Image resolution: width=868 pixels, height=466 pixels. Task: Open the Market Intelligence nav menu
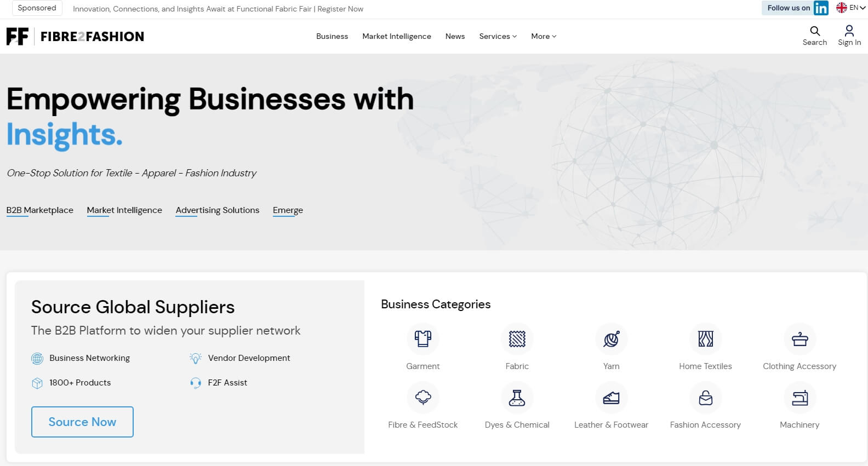[x=397, y=36]
